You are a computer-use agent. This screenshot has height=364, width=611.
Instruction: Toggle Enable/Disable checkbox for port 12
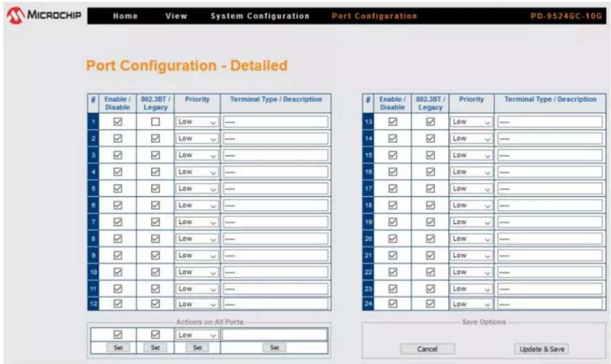pos(118,304)
